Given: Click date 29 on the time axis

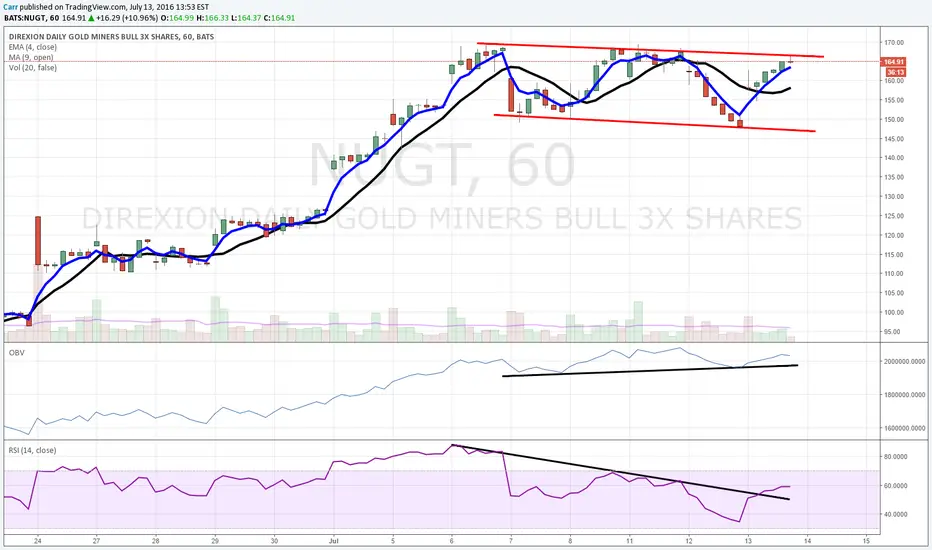Looking at the screenshot, I should pyautogui.click(x=215, y=541).
